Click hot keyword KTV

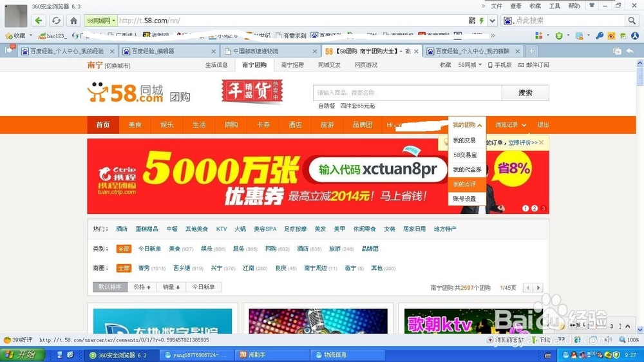[x=222, y=229]
